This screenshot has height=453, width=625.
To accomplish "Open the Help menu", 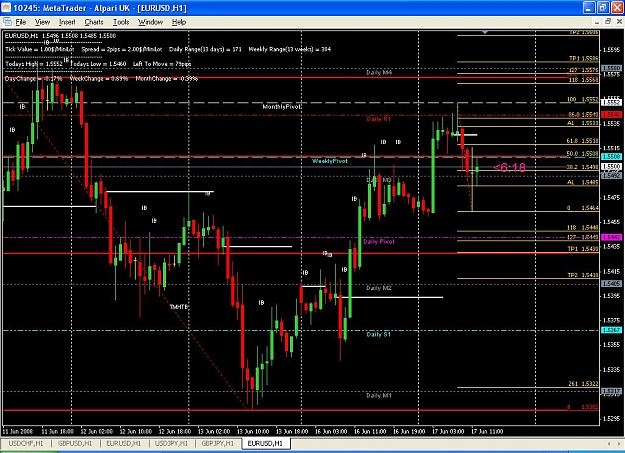I will 179,22.
